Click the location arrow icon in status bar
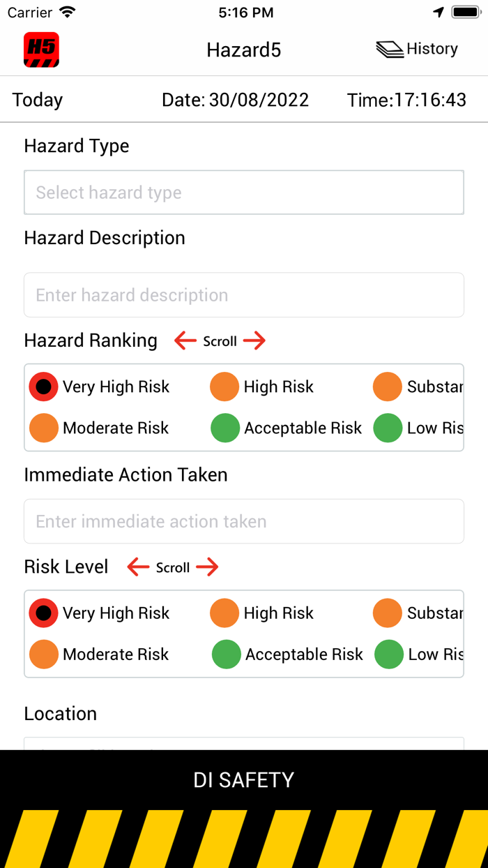 click(x=438, y=11)
